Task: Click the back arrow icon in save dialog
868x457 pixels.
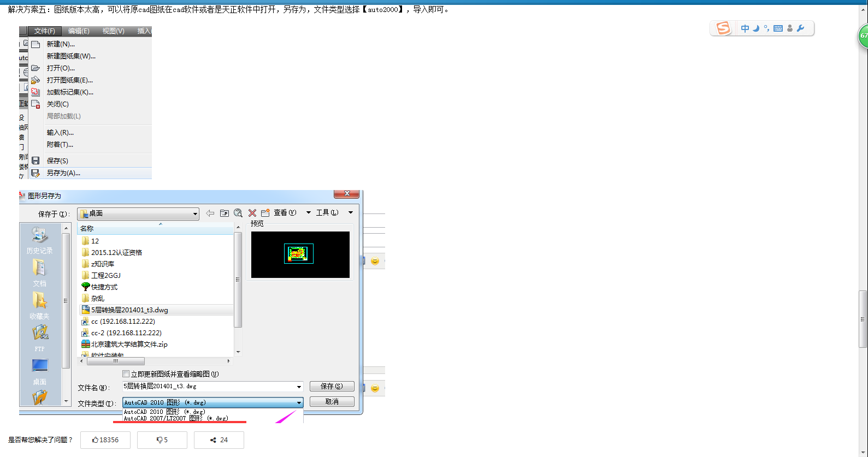Action: [x=210, y=213]
